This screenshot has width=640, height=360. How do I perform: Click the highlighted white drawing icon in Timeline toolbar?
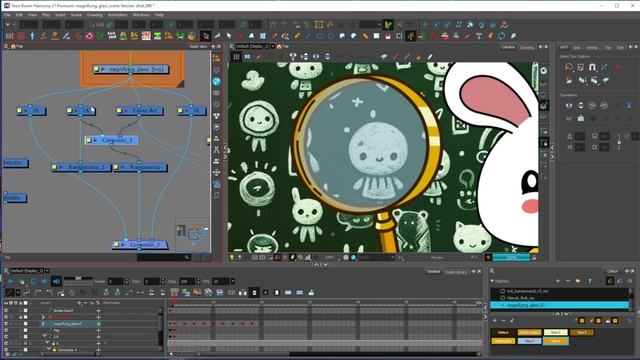pyautogui.click(x=254, y=293)
